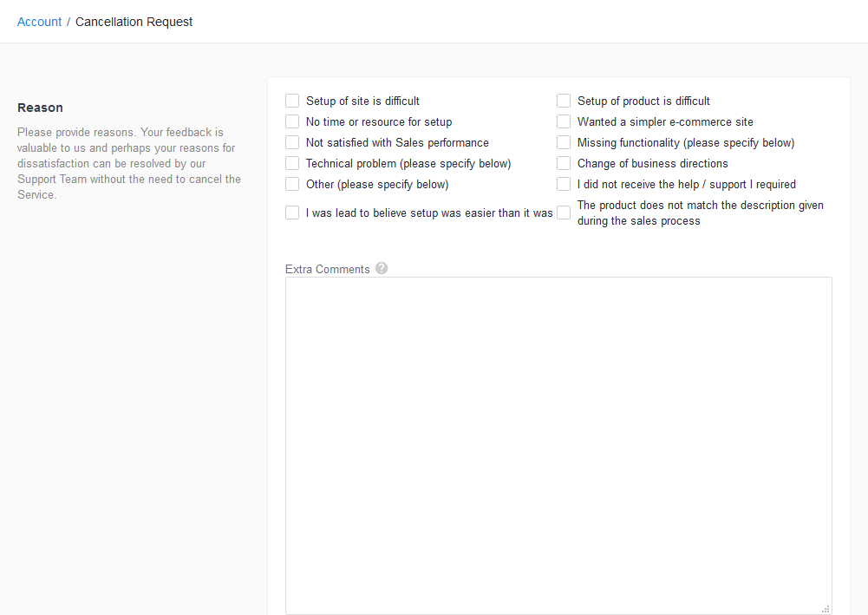Click the 'Cancellation Request' breadcrumb label
The height and width of the screenshot is (615, 868).
(x=134, y=21)
